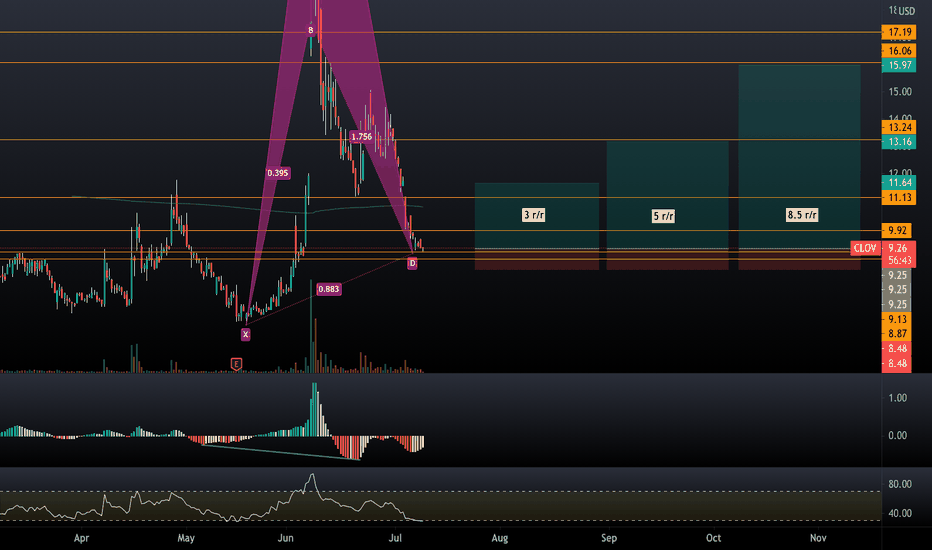Select the 13.16 target price label
This screenshot has width=932, height=550.
click(899, 142)
